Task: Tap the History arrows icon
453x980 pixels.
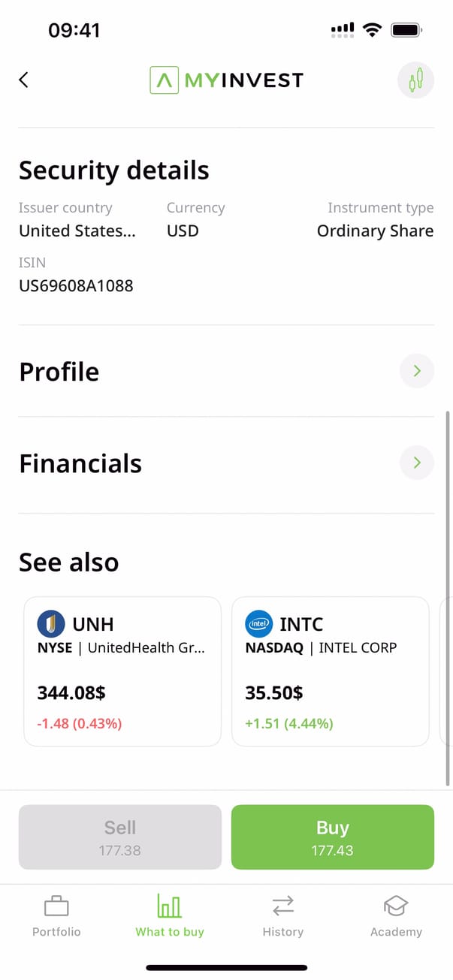Action: 282,906
